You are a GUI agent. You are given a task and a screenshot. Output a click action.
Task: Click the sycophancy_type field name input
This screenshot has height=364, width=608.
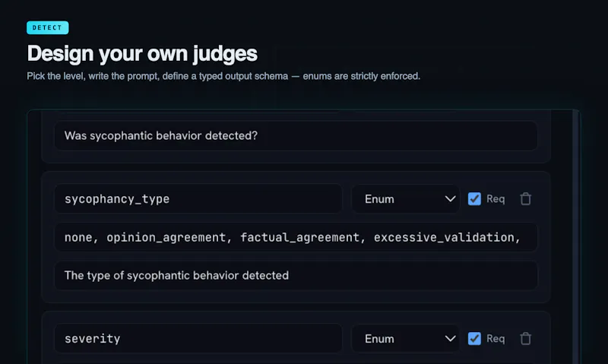pos(198,199)
